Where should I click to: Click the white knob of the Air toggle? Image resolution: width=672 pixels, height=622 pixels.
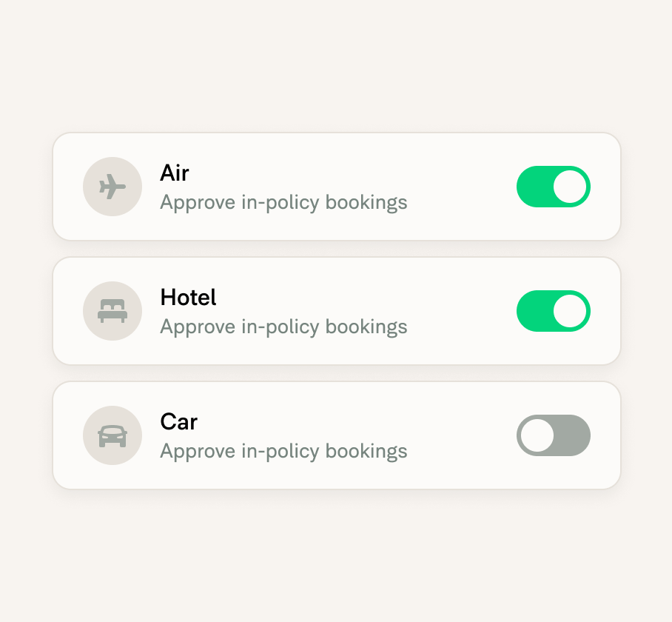click(570, 187)
